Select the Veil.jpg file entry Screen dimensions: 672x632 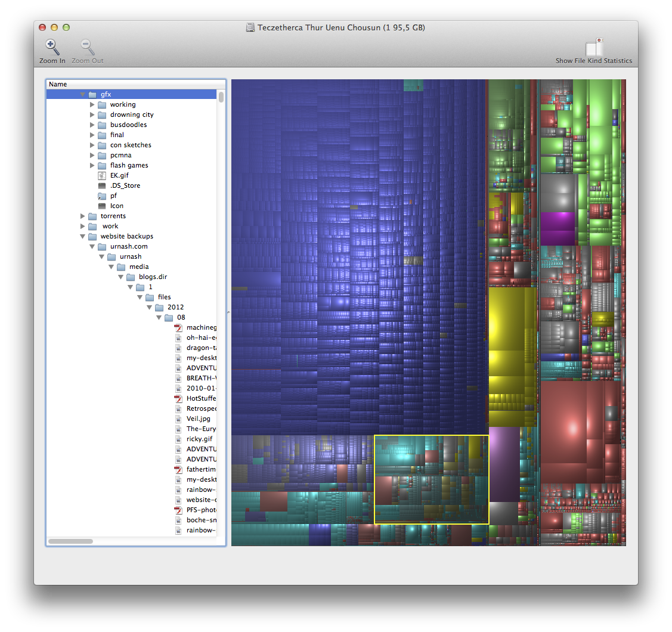tap(198, 419)
